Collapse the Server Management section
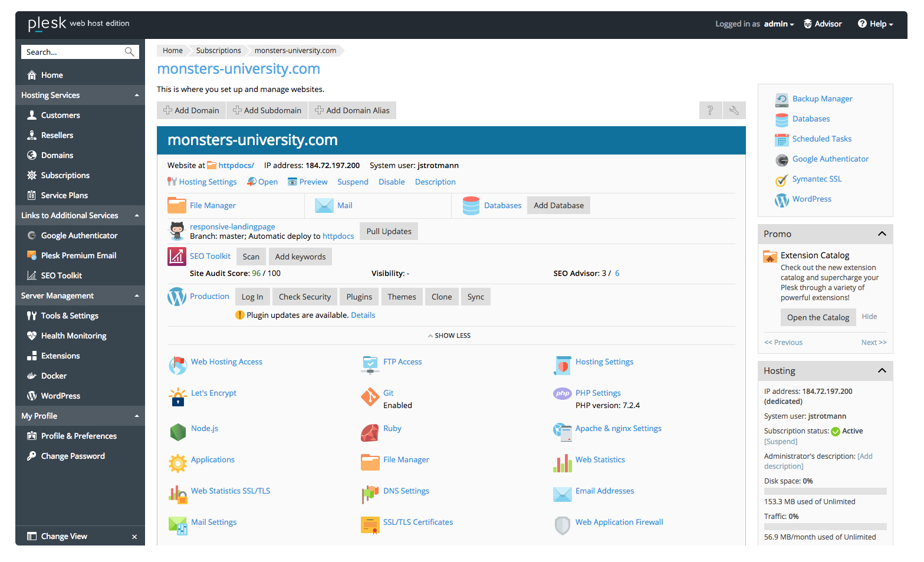 [137, 295]
